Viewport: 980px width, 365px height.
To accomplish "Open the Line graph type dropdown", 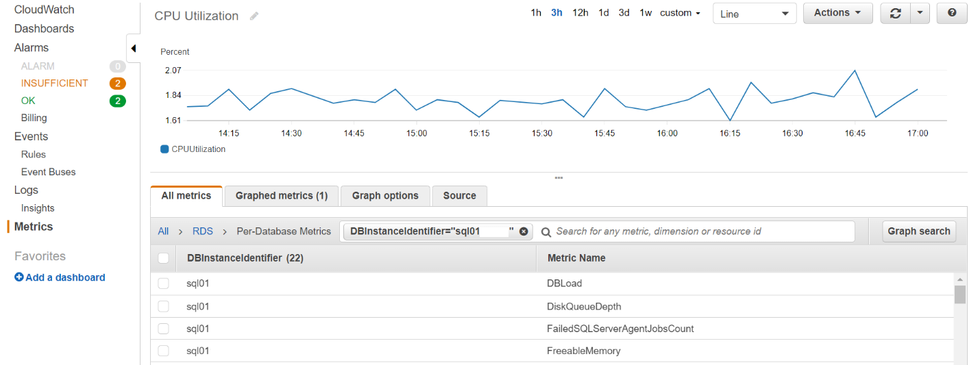I will click(x=754, y=14).
